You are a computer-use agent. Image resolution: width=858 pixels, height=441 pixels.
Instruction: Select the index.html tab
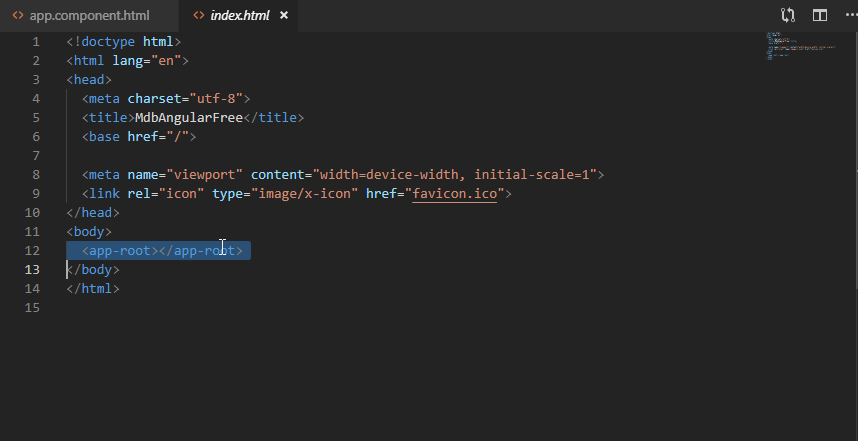click(241, 16)
